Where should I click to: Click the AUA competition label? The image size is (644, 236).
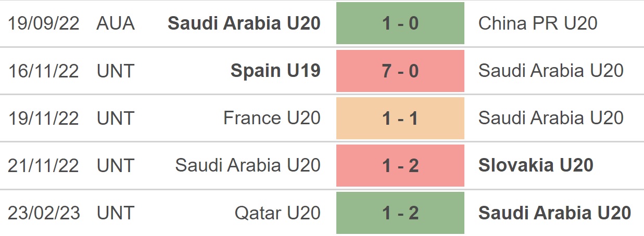(115, 23)
